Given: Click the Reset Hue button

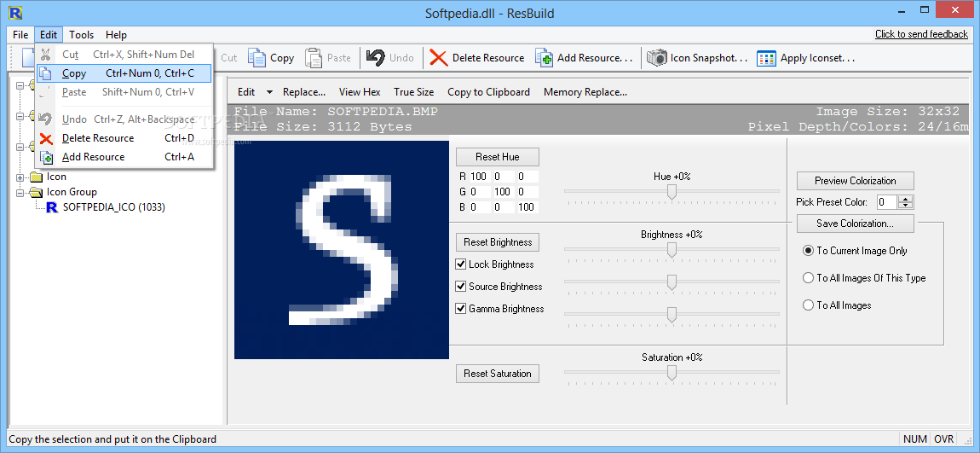Looking at the screenshot, I should tap(498, 156).
